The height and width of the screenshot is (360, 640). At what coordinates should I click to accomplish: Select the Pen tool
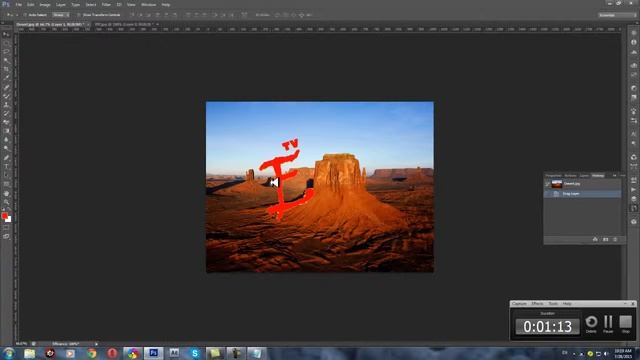pos(6,158)
